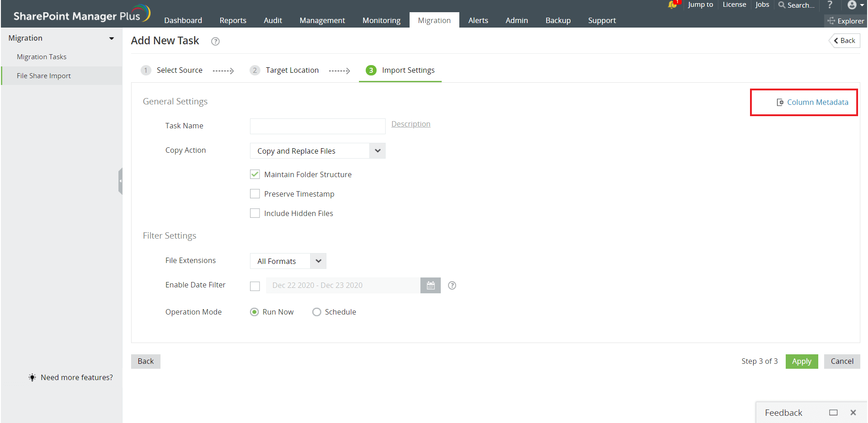Click the Apply button
Viewport: 868px width, 423px height.
click(802, 361)
